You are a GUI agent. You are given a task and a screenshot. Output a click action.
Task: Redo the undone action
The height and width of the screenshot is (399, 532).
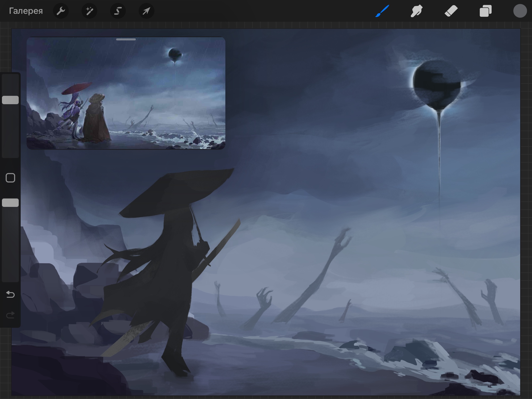[10, 315]
